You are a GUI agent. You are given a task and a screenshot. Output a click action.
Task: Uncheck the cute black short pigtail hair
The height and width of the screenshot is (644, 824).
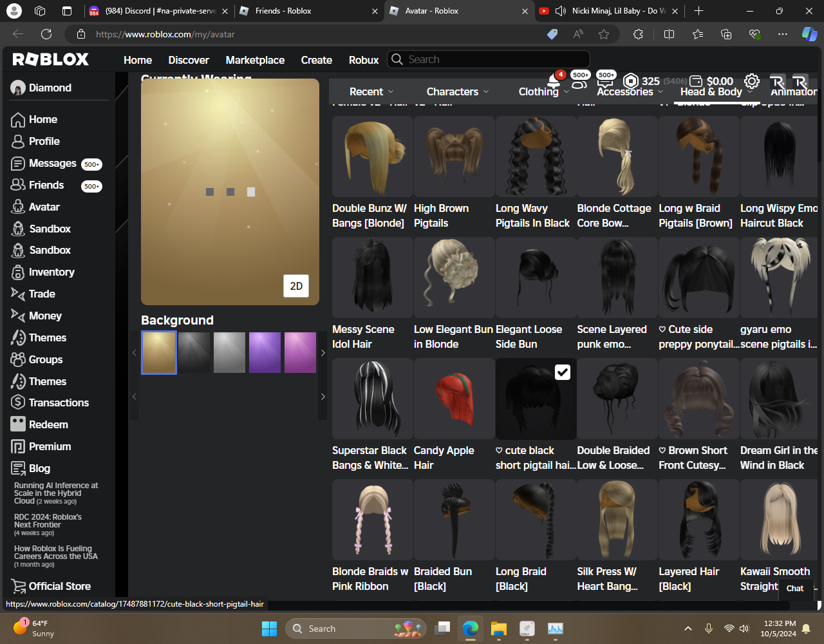click(563, 372)
